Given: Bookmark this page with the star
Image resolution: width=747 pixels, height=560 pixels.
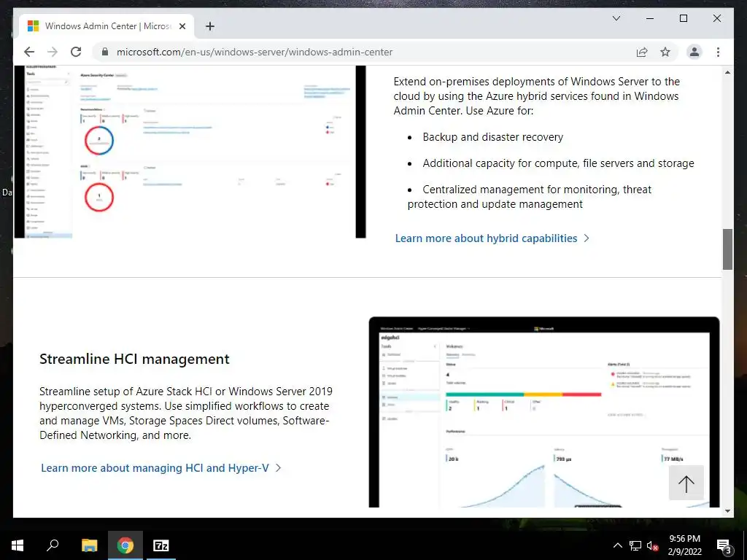Looking at the screenshot, I should 665,52.
